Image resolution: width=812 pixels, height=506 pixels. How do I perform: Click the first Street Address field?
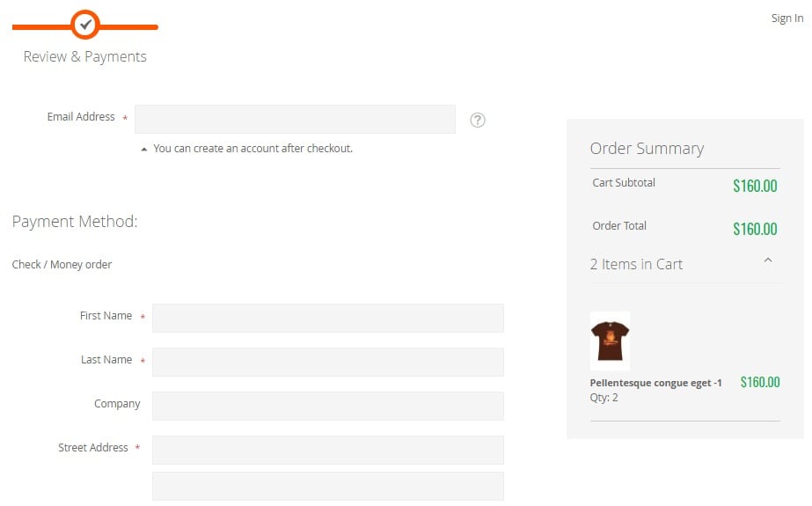(328, 450)
